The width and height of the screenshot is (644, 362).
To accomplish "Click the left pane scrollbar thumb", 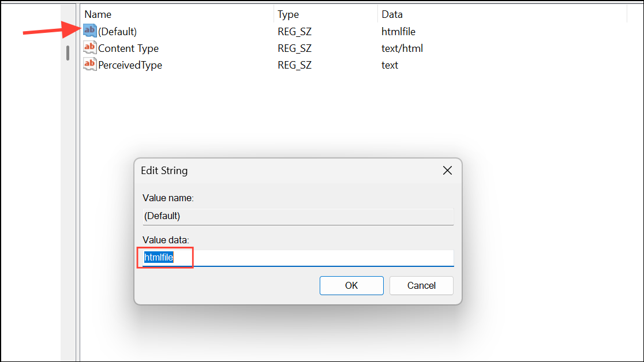I will pos(68,53).
